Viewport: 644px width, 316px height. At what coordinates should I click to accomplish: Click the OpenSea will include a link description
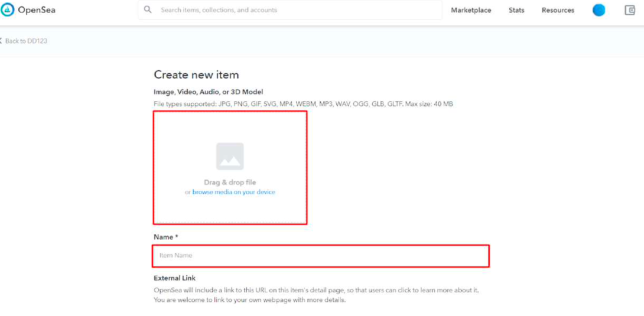pos(316,295)
